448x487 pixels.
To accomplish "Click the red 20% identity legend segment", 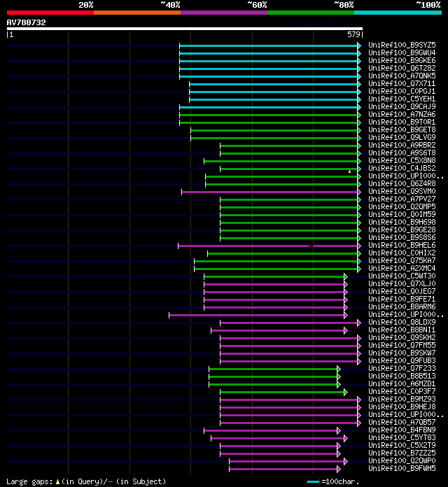I will pos(50,13).
